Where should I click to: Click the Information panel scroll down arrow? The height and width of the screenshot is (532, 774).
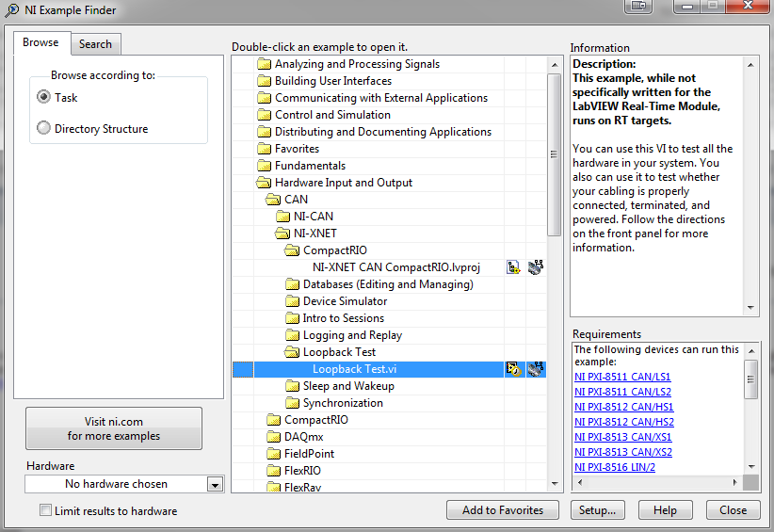coord(750,308)
